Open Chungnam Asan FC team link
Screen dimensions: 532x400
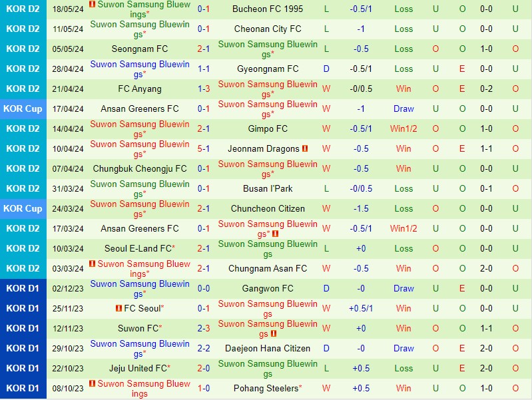(268, 268)
